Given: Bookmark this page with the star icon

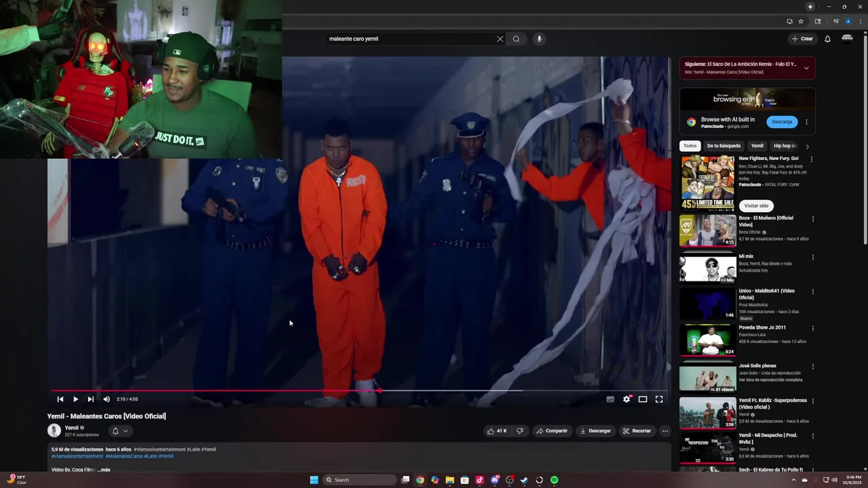Looking at the screenshot, I should [x=801, y=22].
